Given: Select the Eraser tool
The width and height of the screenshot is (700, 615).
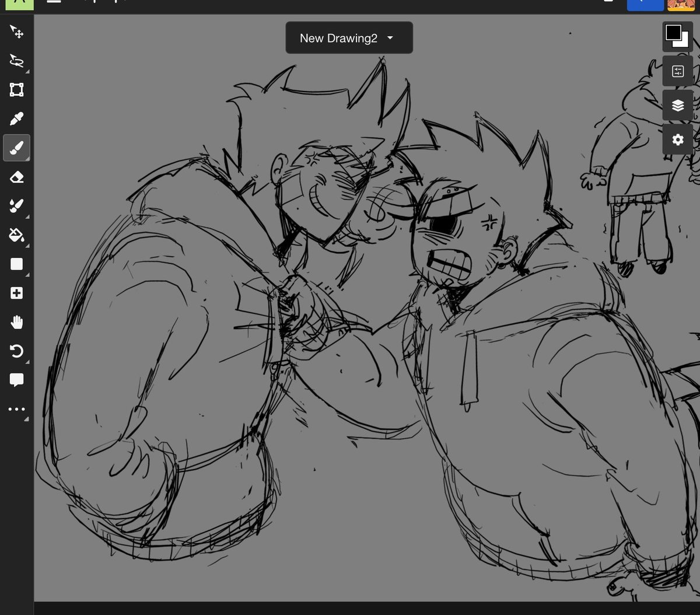Looking at the screenshot, I should 16,177.
